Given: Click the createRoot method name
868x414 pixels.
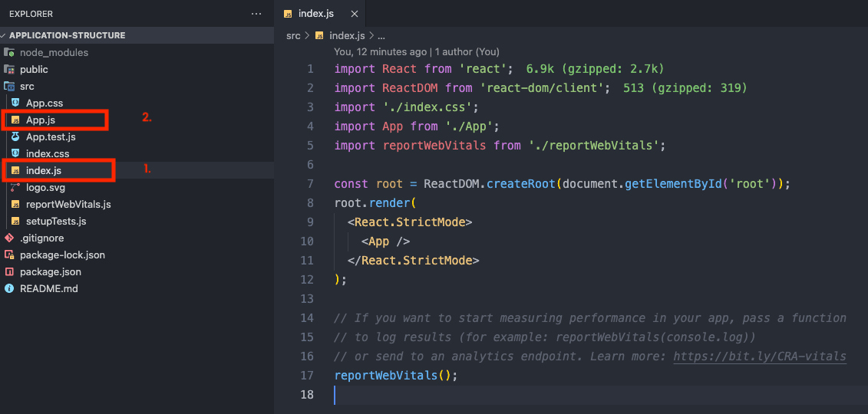Looking at the screenshot, I should pos(521,184).
